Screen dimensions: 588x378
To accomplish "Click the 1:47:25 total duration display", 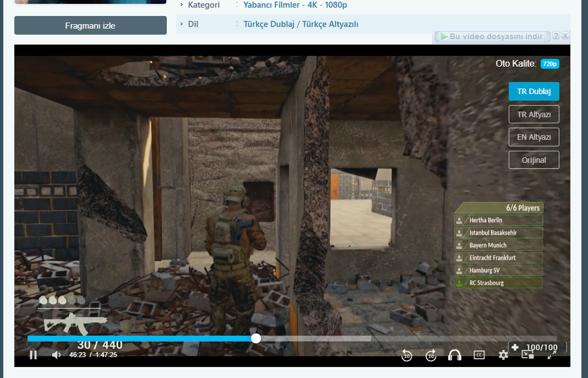I will click(106, 355).
